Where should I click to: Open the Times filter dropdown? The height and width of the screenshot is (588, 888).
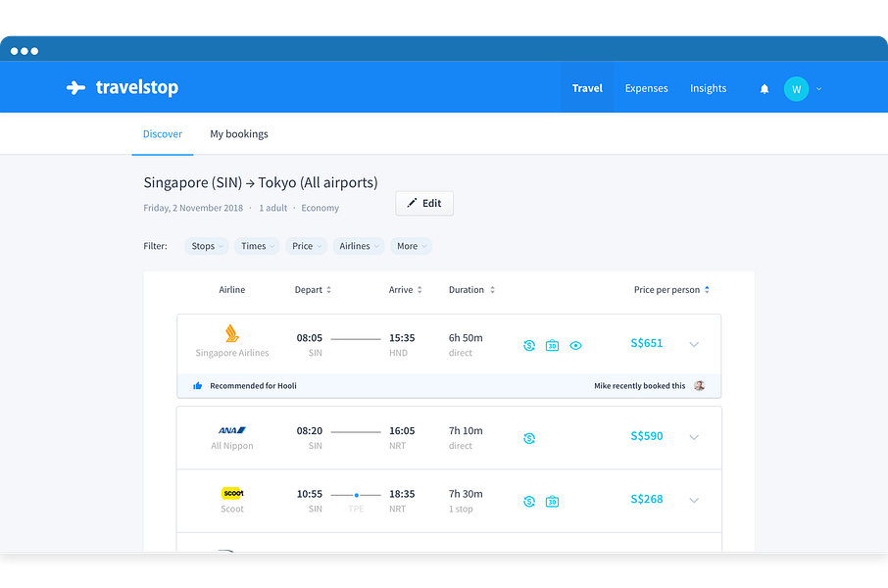(257, 246)
